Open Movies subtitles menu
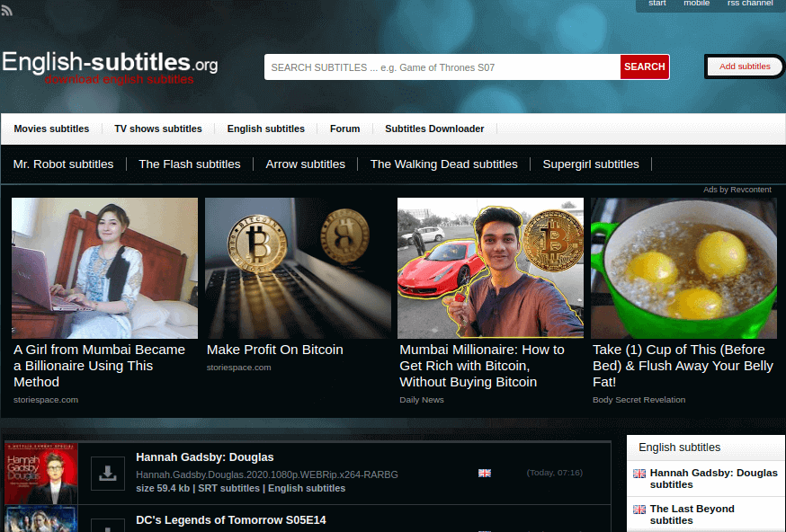 click(x=51, y=129)
